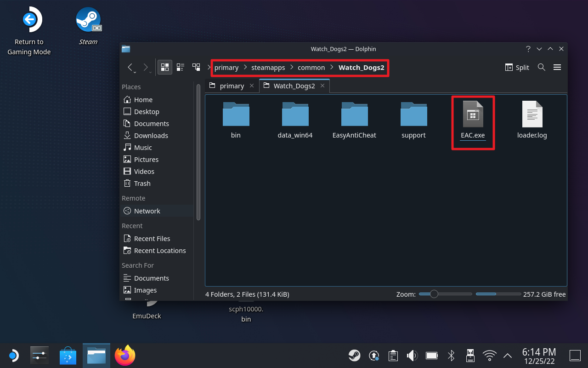Open Recent Locations entry
Image resolution: width=588 pixels, height=368 pixels.
coord(157,251)
